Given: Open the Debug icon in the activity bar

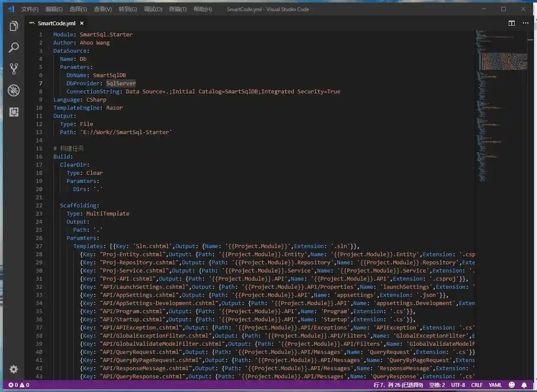Looking at the screenshot, I should click(14, 90).
